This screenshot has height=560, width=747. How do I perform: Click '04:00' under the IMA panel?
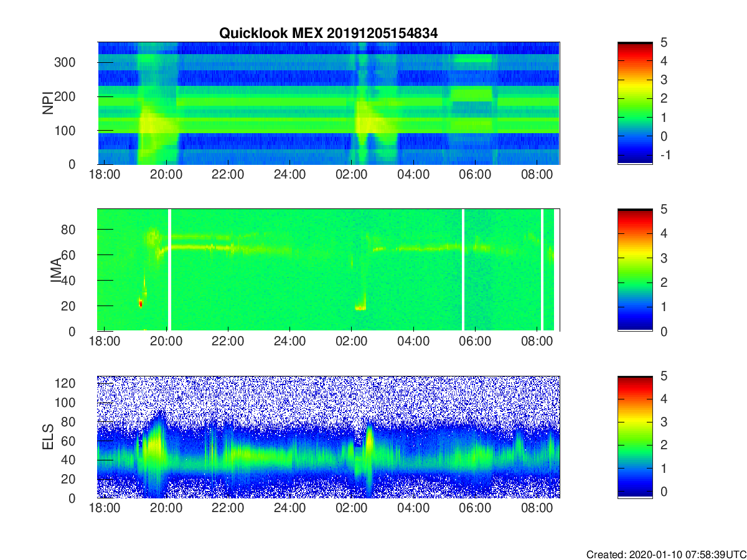[413, 342]
